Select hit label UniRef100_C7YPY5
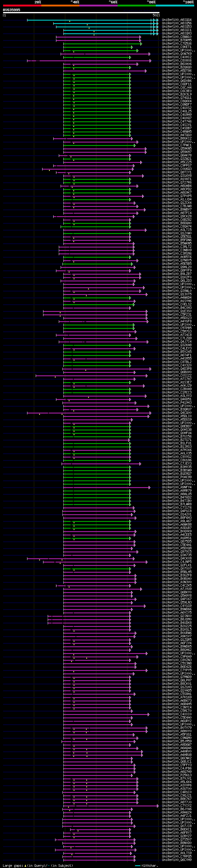197x868 pixels. 177,670
